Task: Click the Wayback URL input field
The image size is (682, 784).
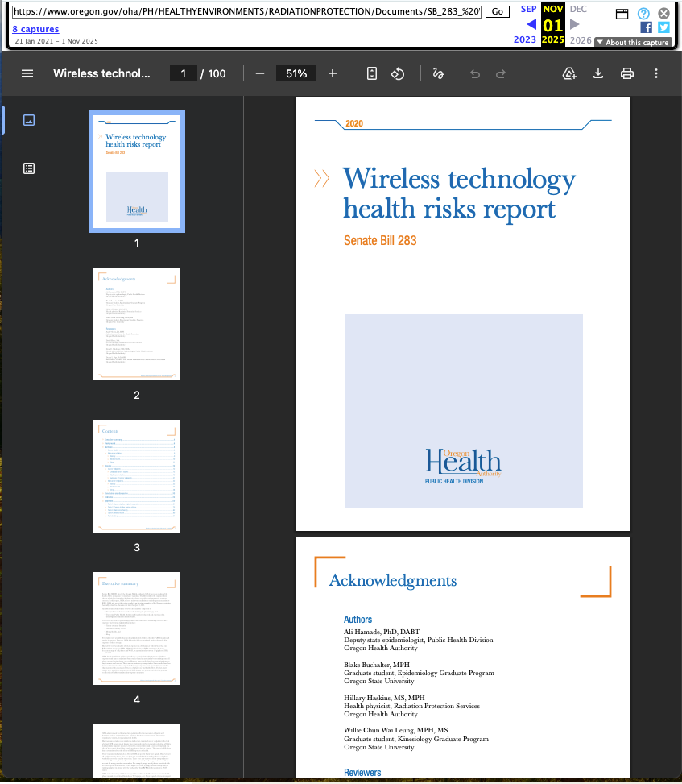Action: click(247, 11)
